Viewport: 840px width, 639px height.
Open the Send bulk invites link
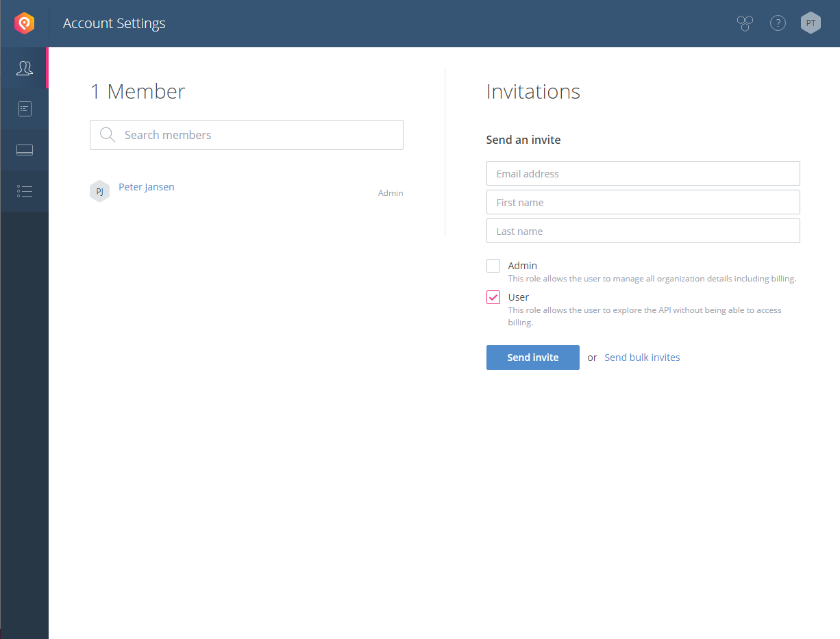[x=642, y=358]
